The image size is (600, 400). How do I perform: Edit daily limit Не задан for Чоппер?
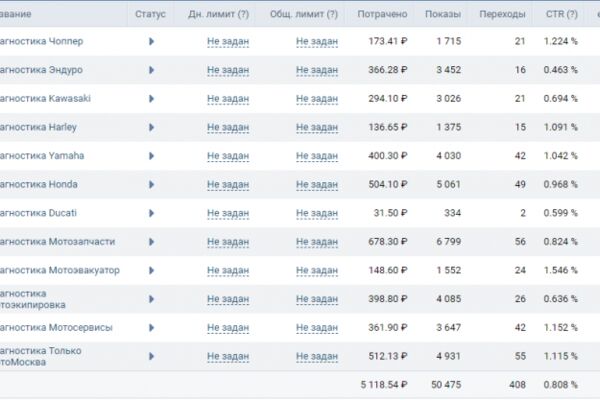[x=228, y=41]
